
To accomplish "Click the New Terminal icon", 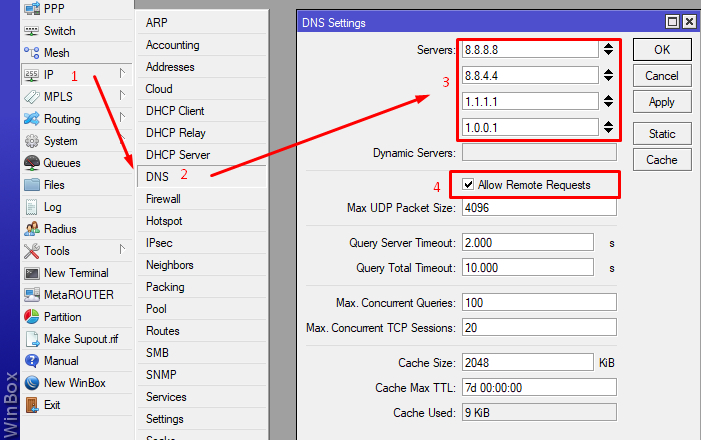I will 32,273.
